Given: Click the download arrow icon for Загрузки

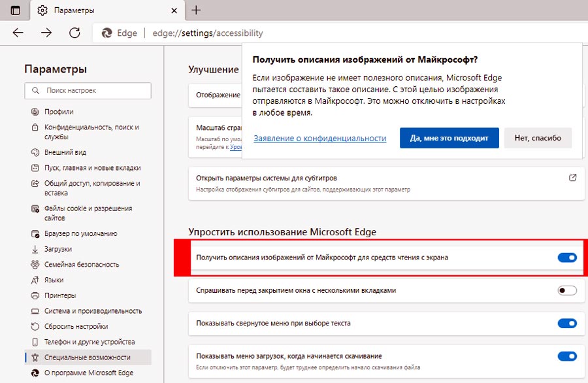Looking at the screenshot, I should 35,249.
